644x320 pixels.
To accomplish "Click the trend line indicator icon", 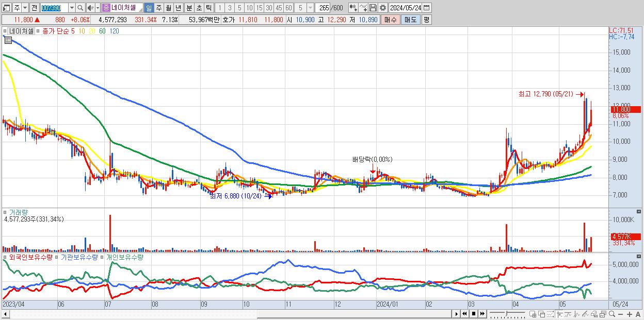I will (x=568, y=314).
